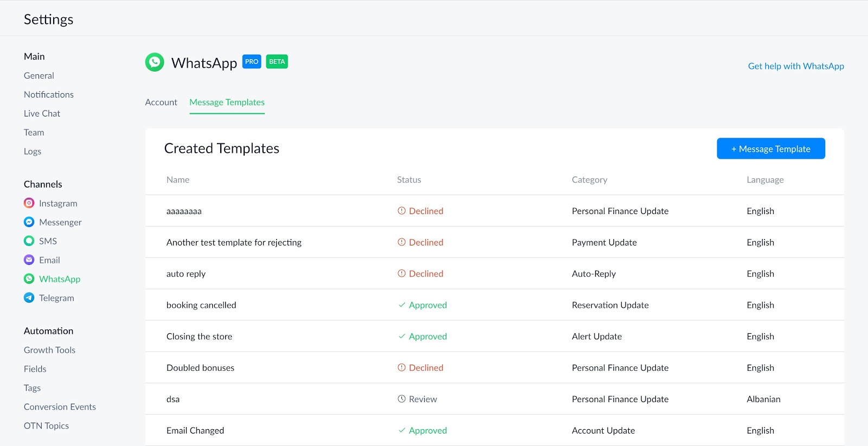
Task: Open Get help with WhatsApp link
Action: 796,66
